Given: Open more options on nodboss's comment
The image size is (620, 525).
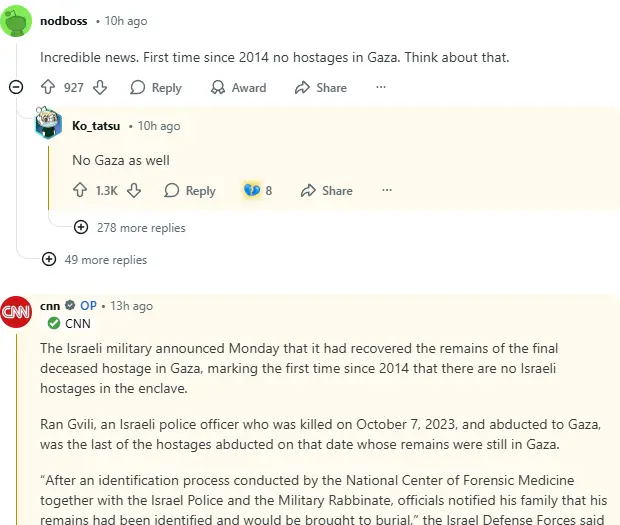Looking at the screenshot, I should [380, 88].
